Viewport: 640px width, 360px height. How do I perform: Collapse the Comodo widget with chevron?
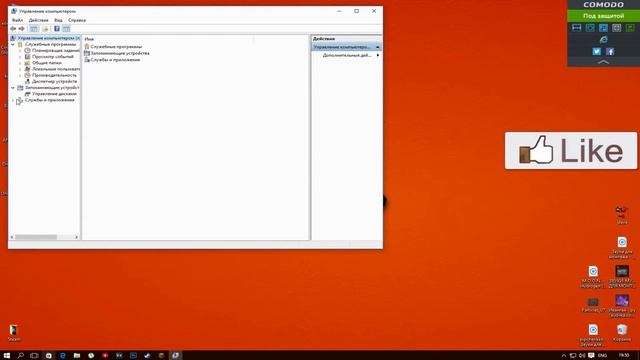point(603,62)
